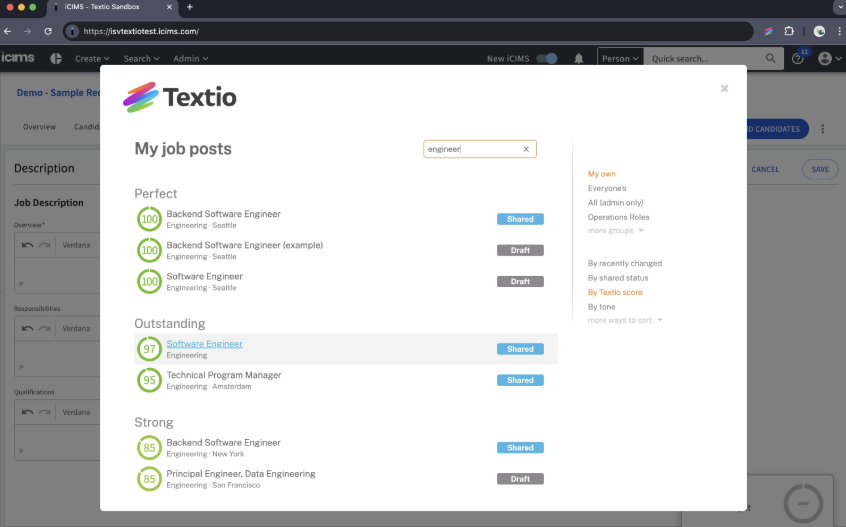Sort by tone

[602, 307]
